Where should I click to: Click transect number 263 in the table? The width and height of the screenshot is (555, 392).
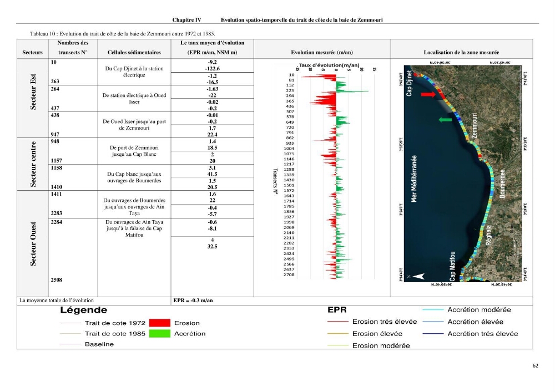point(55,82)
